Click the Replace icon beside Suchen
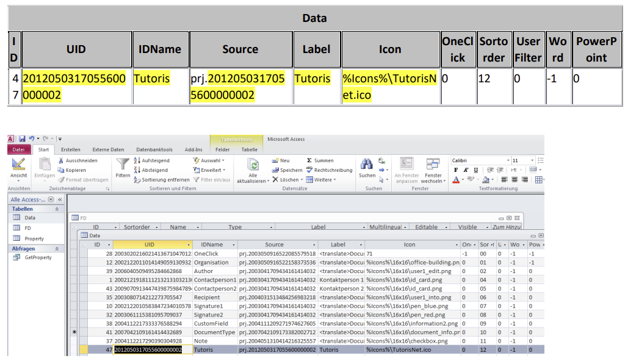The width and height of the screenshot is (639, 364). (x=382, y=160)
